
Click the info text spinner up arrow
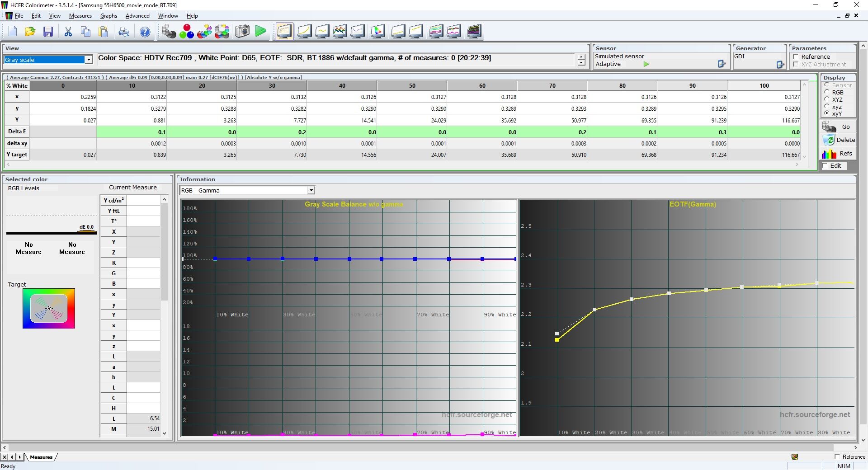[x=581, y=57]
